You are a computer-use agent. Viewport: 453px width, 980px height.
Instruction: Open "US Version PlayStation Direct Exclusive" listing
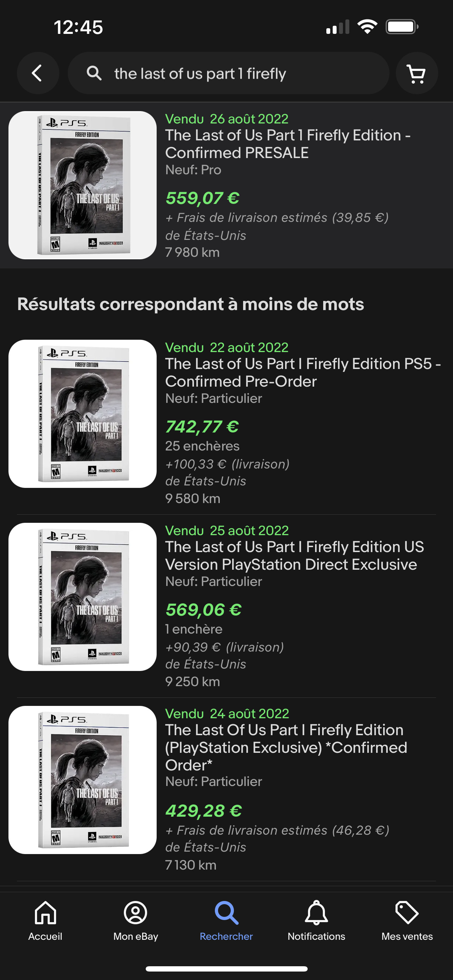pyautogui.click(x=294, y=555)
